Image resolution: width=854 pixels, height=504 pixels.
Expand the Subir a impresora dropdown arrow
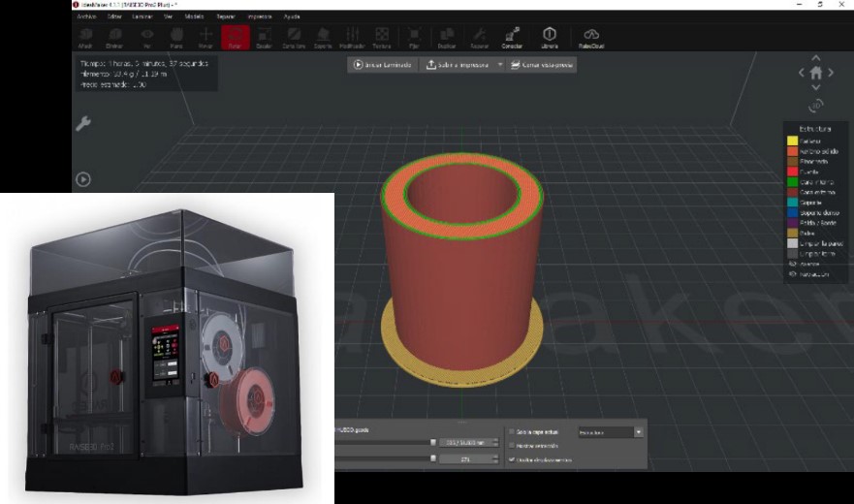[x=500, y=65]
